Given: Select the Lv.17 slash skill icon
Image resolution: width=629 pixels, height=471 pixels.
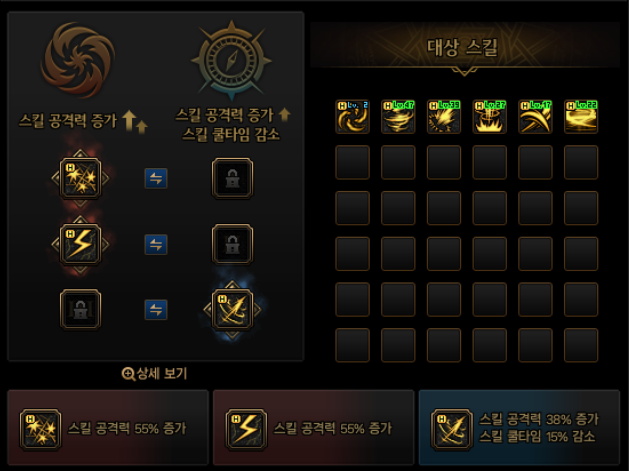Looking at the screenshot, I should click(x=535, y=117).
